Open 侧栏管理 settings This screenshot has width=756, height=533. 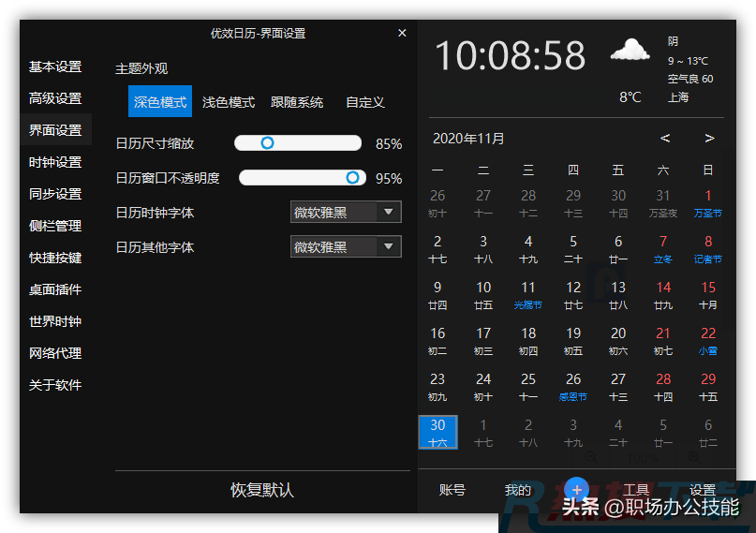(x=55, y=226)
